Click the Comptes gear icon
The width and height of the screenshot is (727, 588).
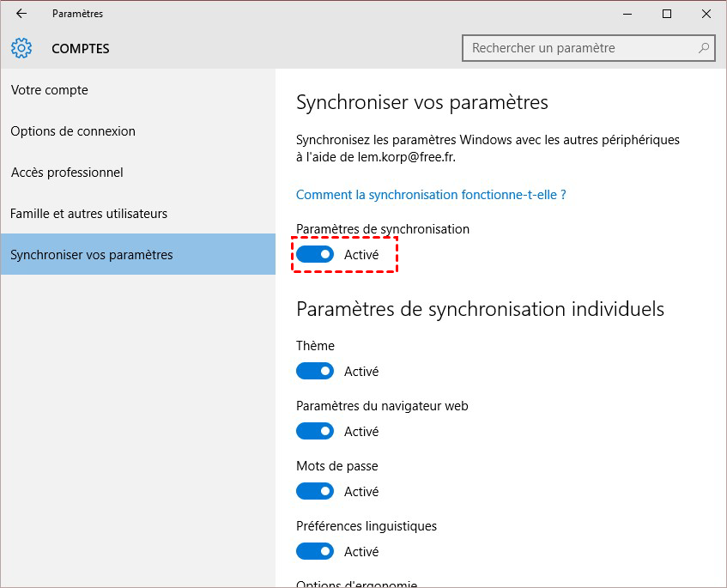coord(21,48)
